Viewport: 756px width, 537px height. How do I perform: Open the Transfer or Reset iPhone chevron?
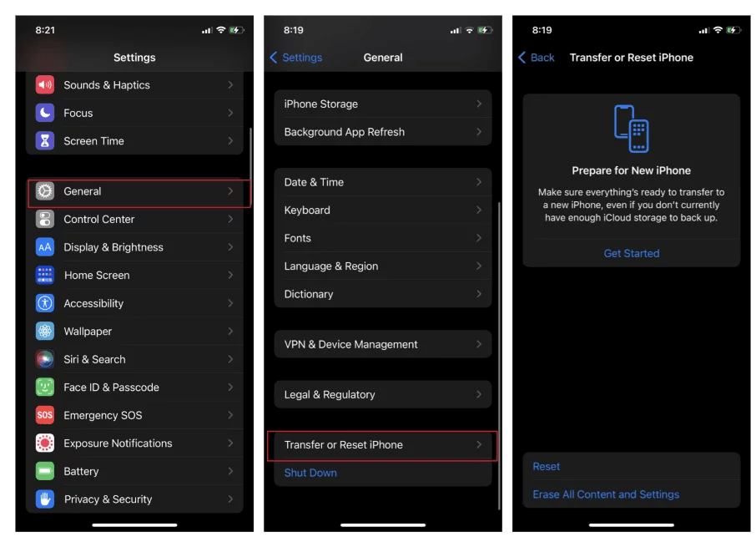click(x=479, y=444)
